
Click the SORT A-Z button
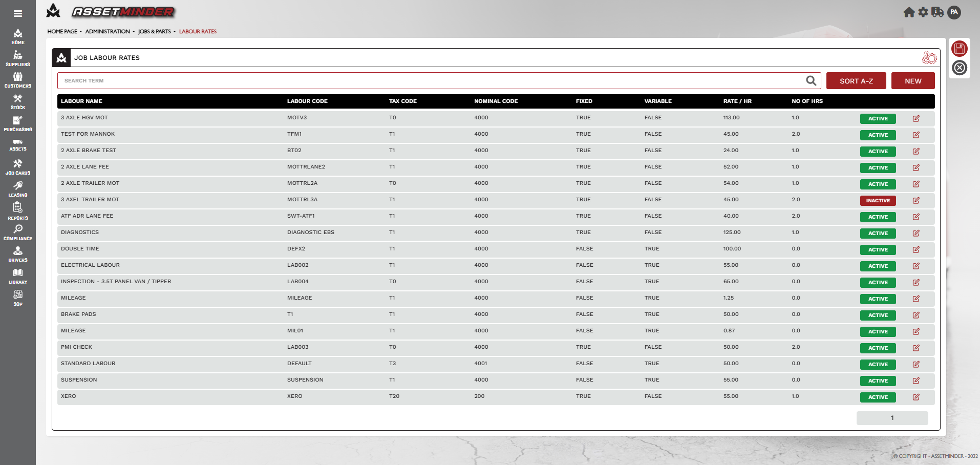(x=856, y=81)
